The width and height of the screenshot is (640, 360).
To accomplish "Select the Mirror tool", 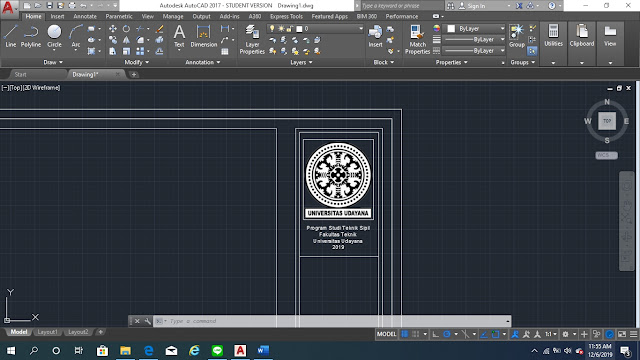I will 126,40.
